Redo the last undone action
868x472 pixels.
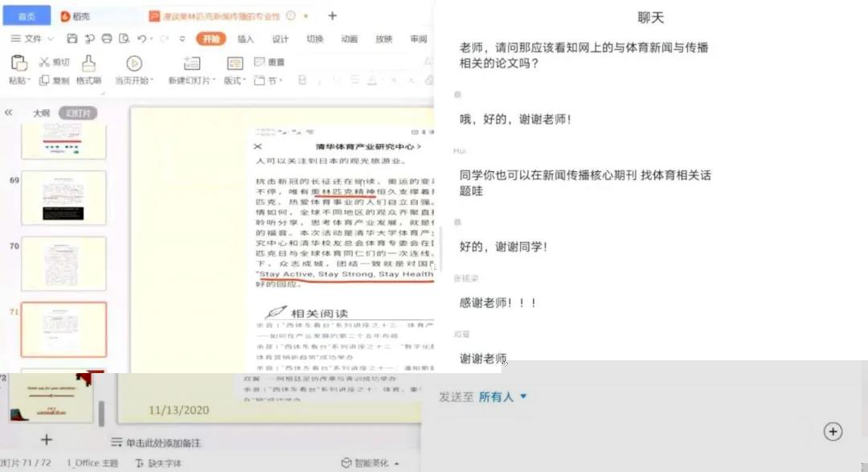pyautogui.click(x=164, y=39)
